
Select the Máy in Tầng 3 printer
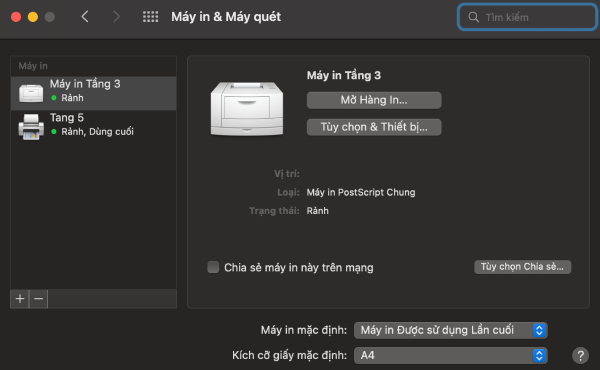coord(94,93)
